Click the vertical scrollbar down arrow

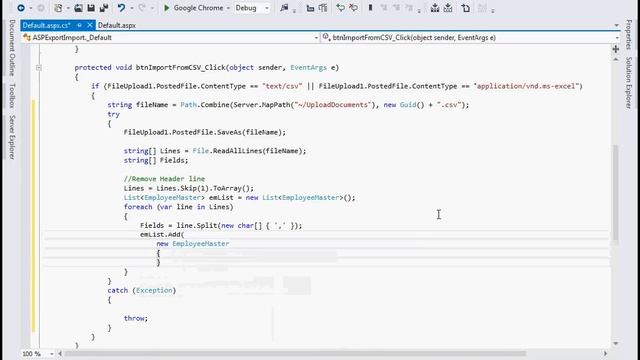pos(616,344)
